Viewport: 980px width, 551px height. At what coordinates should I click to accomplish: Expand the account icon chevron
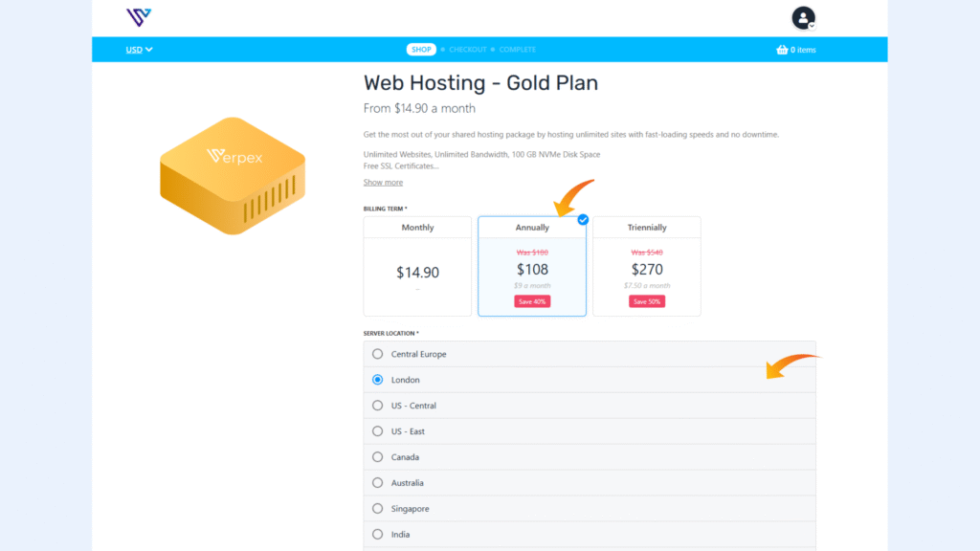(x=813, y=26)
